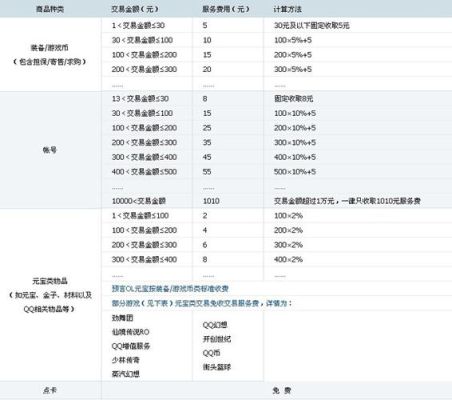Select the '300×10%+5' formula cell
Image resolution: width=452 pixels, height=400 pixels.
[x=295, y=143]
